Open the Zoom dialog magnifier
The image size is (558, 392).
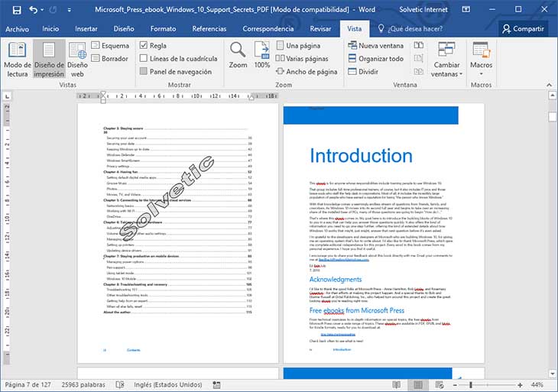[238, 55]
